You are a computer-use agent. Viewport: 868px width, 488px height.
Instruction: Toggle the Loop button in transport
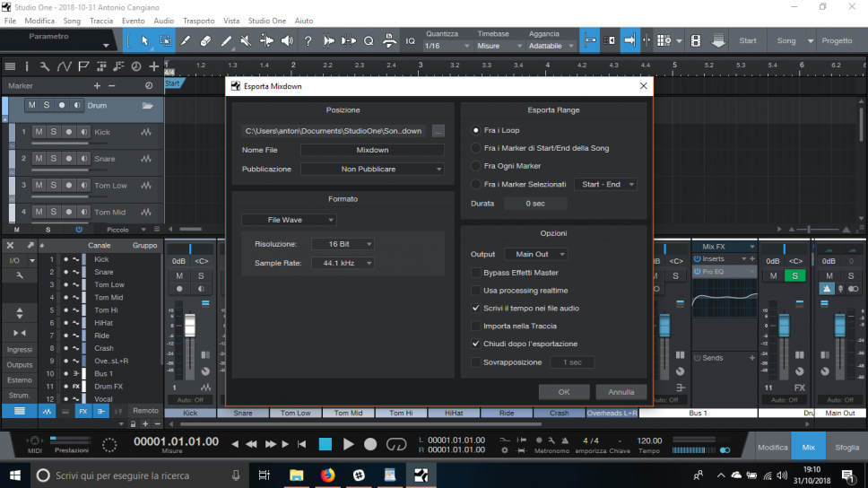(395, 444)
